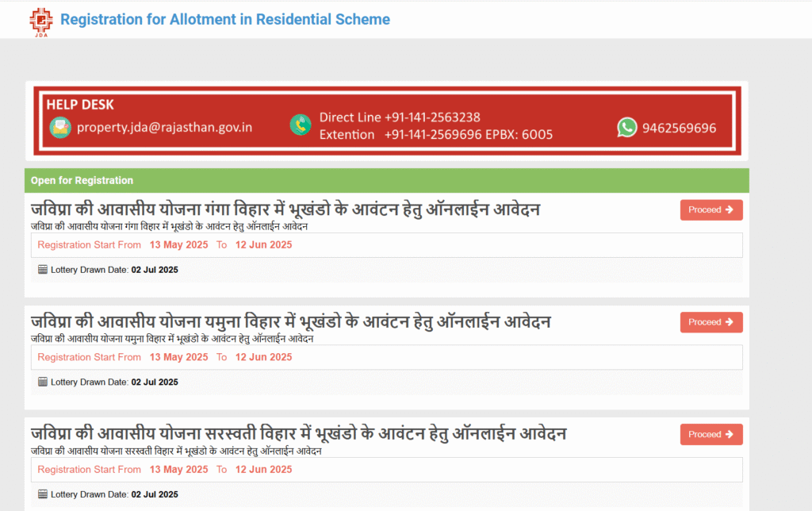Image resolution: width=812 pixels, height=511 pixels.
Task: Click the गंगा विहार small subtitle text
Action: coord(170,226)
